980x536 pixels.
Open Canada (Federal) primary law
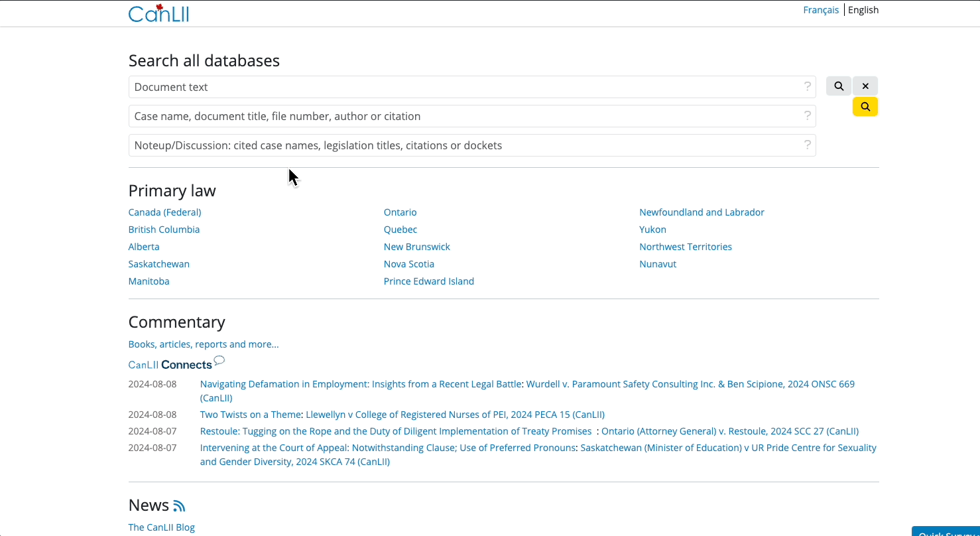pos(164,212)
